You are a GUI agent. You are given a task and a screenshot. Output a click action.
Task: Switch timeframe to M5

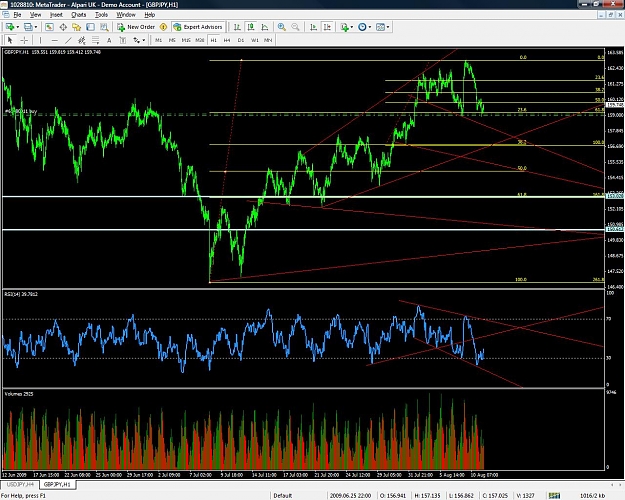(x=172, y=40)
